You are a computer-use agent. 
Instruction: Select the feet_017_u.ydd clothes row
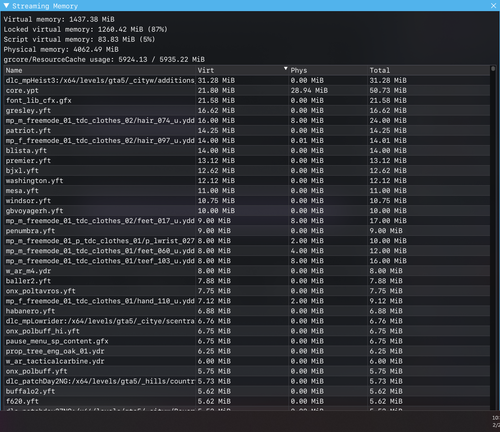(x=247, y=221)
